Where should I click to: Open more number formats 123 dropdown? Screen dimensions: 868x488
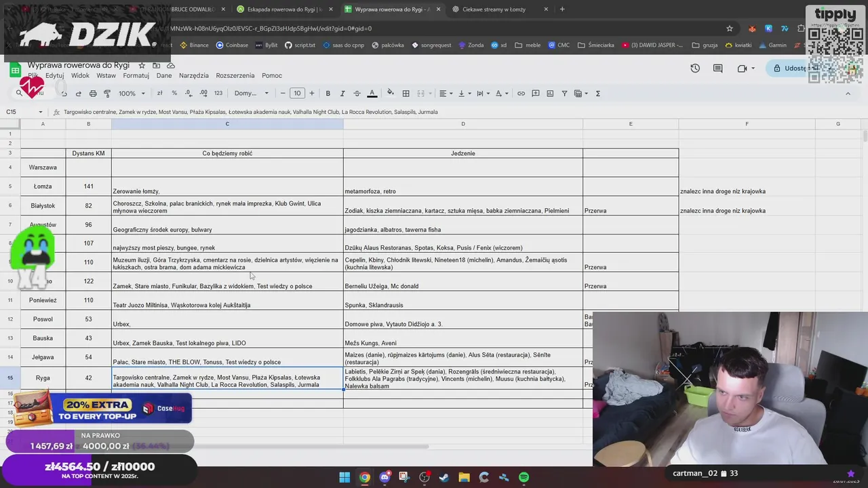click(218, 94)
